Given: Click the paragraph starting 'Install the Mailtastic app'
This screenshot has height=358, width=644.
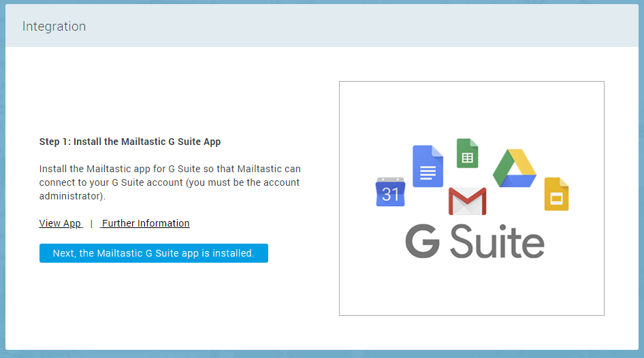Looking at the screenshot, I should click(170, 182).
